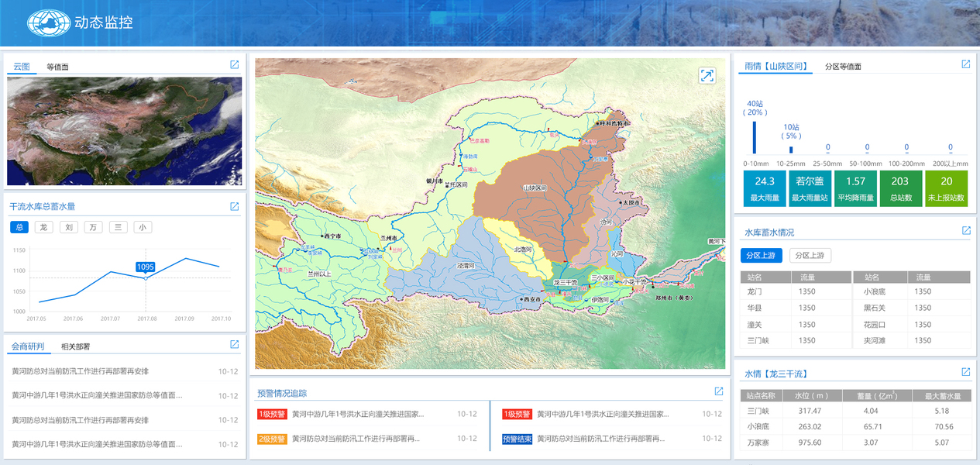Click the 65.71 storage cell
This screenshot has height=465, width=980.
(x=872, y=426)
